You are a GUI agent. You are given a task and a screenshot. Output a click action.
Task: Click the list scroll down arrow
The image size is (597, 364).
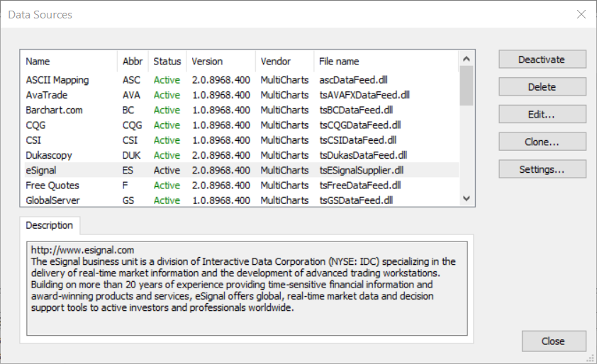[467, 198]
